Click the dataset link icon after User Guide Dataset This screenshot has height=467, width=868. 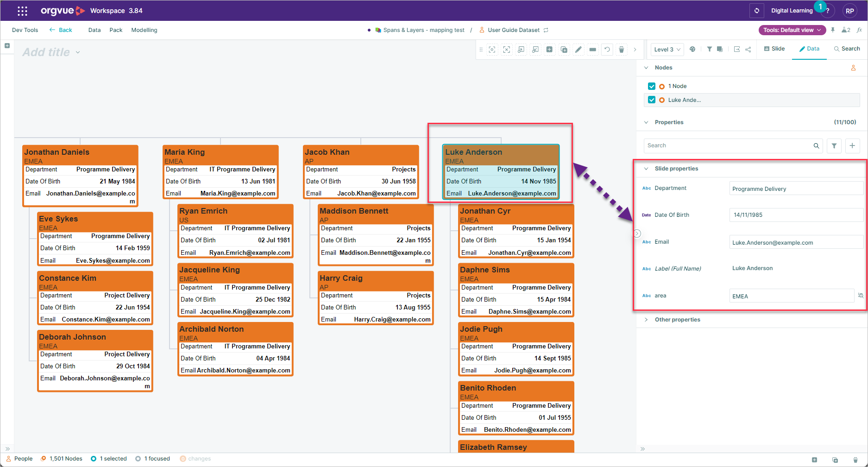tap(546, 30)
